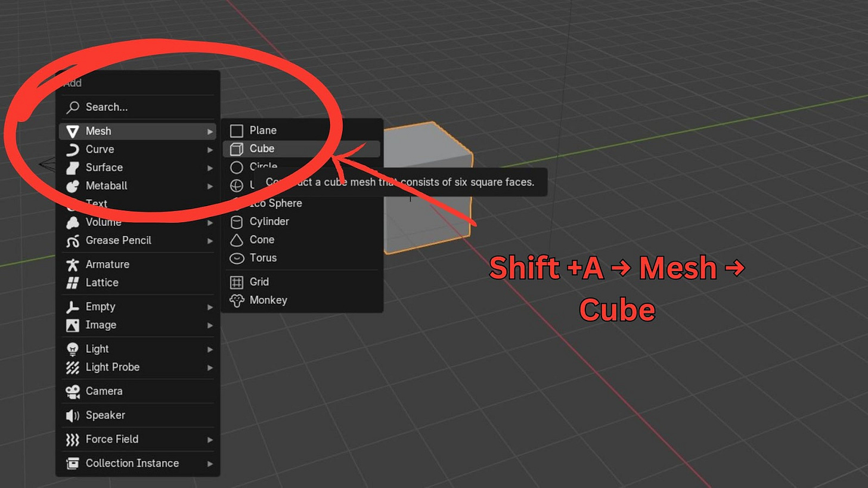Click the Cone mesh icon
The image size is (868, 488).
(237, 240)
